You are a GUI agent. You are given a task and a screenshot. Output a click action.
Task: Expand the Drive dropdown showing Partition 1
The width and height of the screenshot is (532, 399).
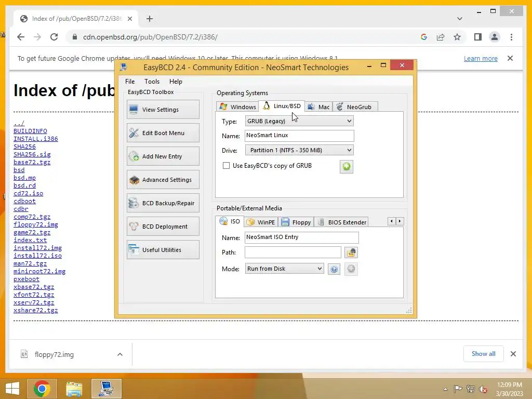click(x=299, y=150)
